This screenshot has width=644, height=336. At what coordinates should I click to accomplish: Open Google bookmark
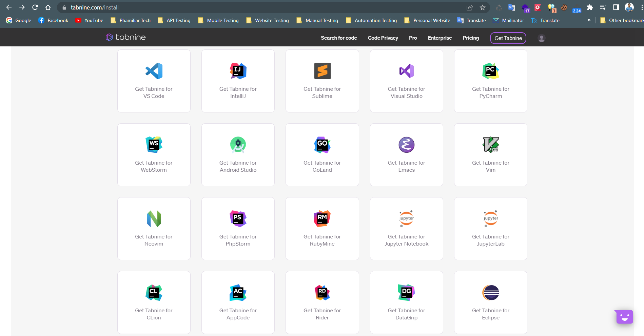pos(19,20)
